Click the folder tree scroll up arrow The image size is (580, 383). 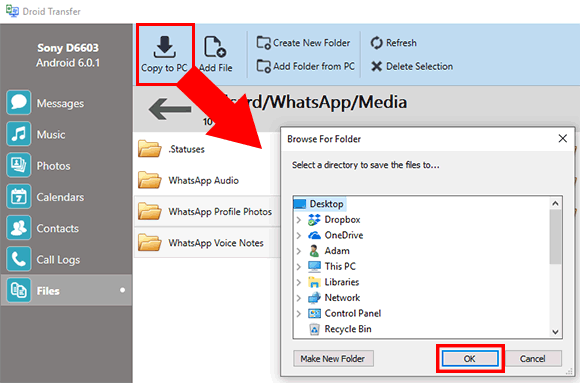click(555, 204)
